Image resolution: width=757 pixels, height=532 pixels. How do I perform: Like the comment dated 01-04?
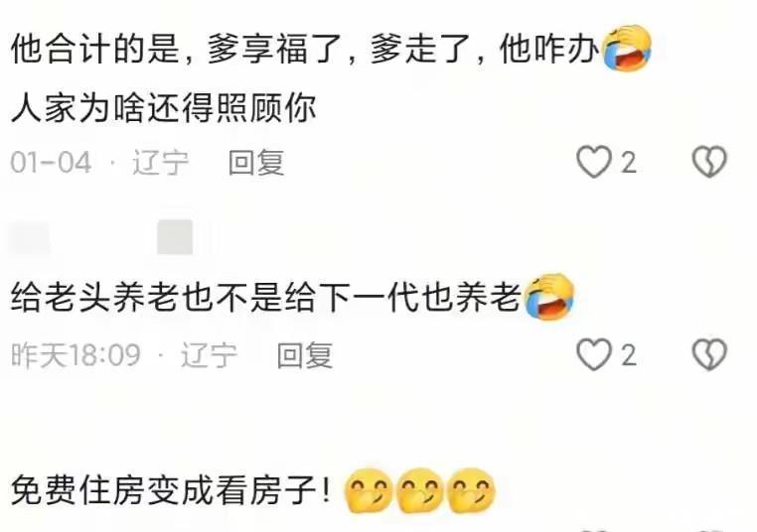[594, 162]
